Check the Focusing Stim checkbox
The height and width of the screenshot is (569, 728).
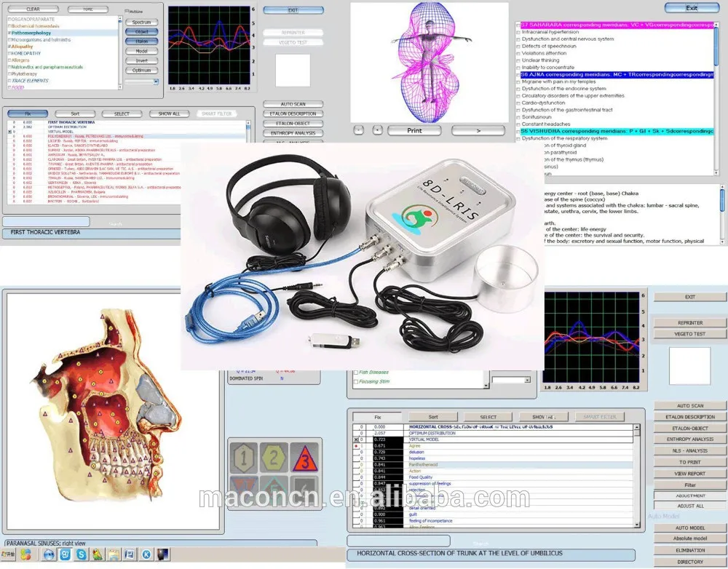click(356, 382)
